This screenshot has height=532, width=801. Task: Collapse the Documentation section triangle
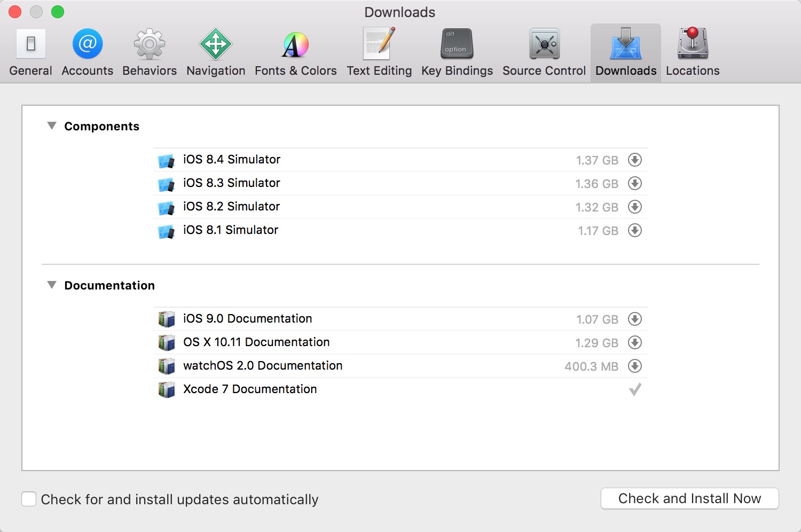pyautogui.click(x=52, y=285)
